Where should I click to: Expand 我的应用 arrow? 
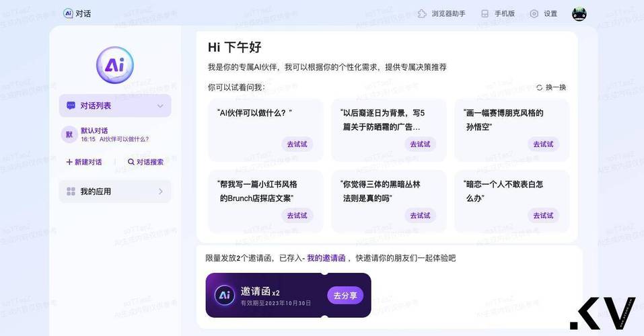[161, 192]
